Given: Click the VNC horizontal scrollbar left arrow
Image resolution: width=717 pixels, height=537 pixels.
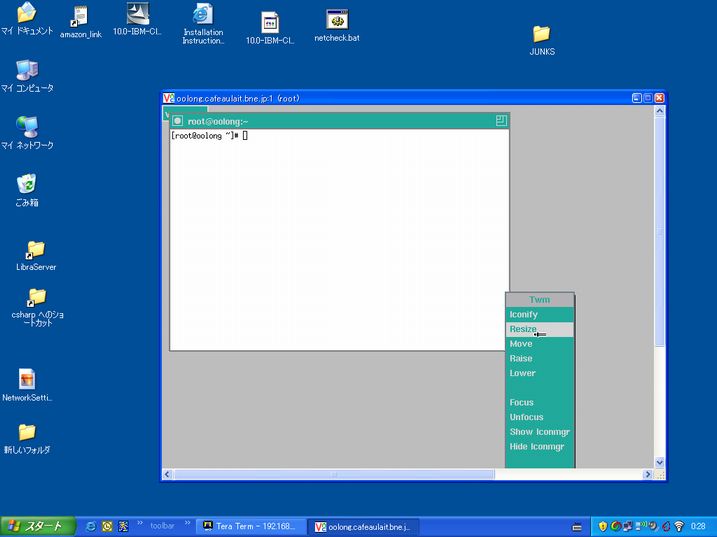Looking at the screenshot, I should (x=168, y=475).
